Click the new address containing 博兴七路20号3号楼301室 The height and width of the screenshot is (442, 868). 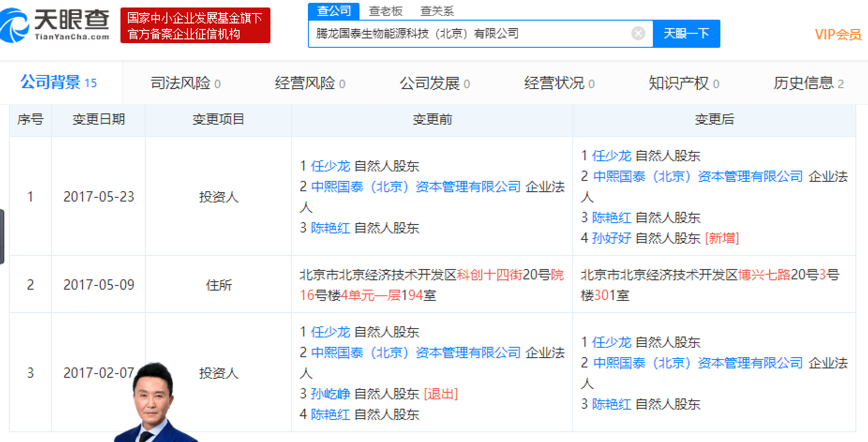click(710, 285)
